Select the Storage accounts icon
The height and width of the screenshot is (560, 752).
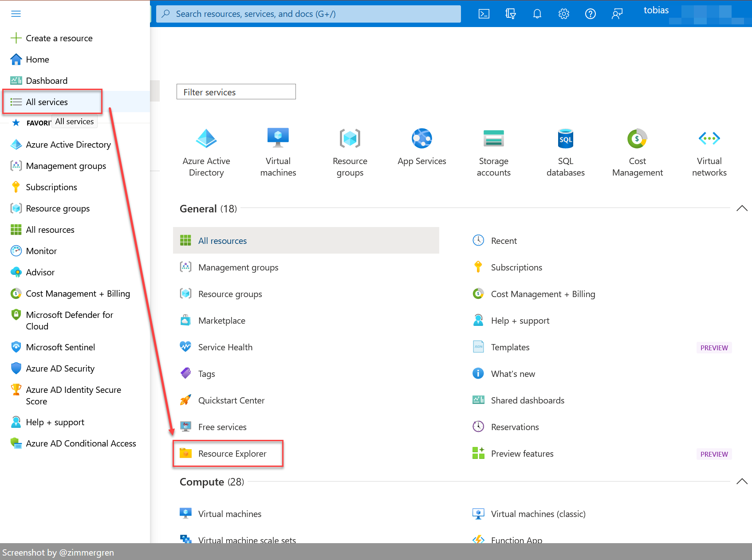pyautogui.click(x=493, y=138)
